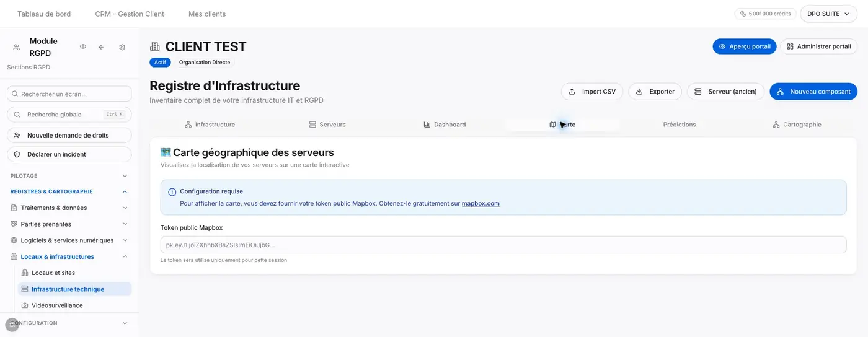Open CRM - Gestion Client menu
Screen dimensions: 868x337
click(x=130, y=14)
